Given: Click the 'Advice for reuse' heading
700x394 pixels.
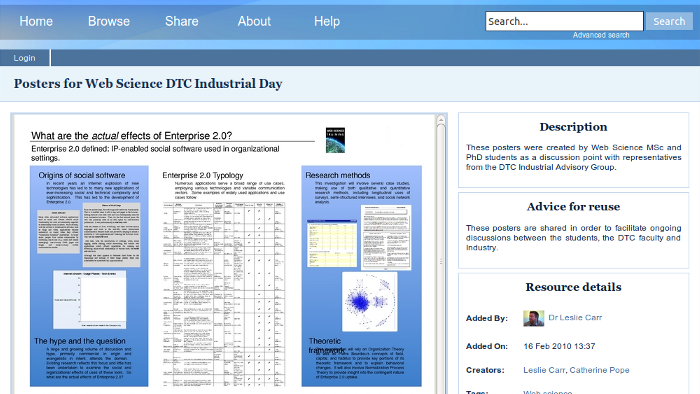Looking at the screenshot, I should 573,207.
